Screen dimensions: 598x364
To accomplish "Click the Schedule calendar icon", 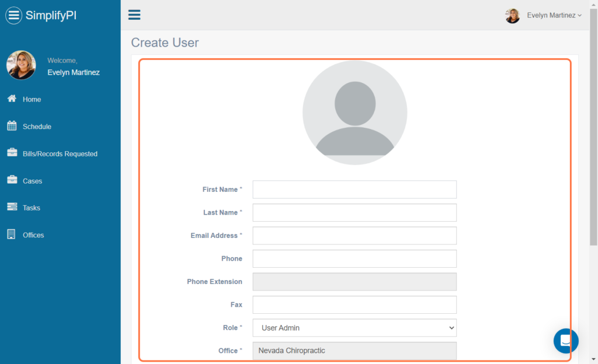I will point(12,125).
